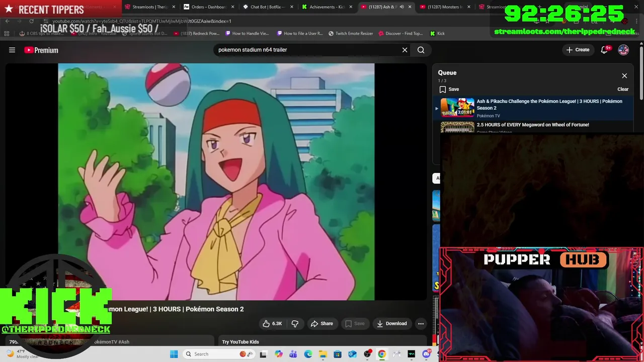The image size is (644, 362).
Task: Switch to Chrome in the taskbar
Action: coord(382,354)
